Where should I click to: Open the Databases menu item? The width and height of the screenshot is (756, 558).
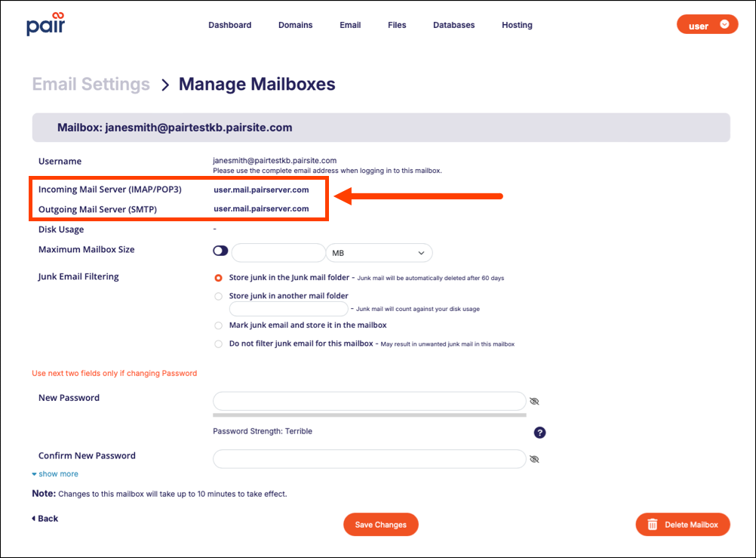(453, 25)
